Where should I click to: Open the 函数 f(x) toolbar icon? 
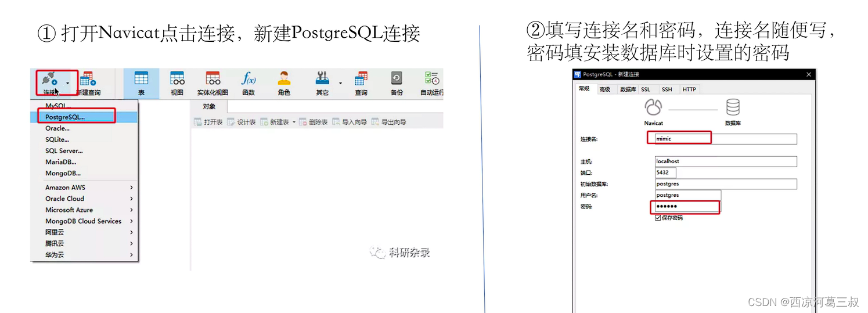pyautogui.click(x=248, y=78)
